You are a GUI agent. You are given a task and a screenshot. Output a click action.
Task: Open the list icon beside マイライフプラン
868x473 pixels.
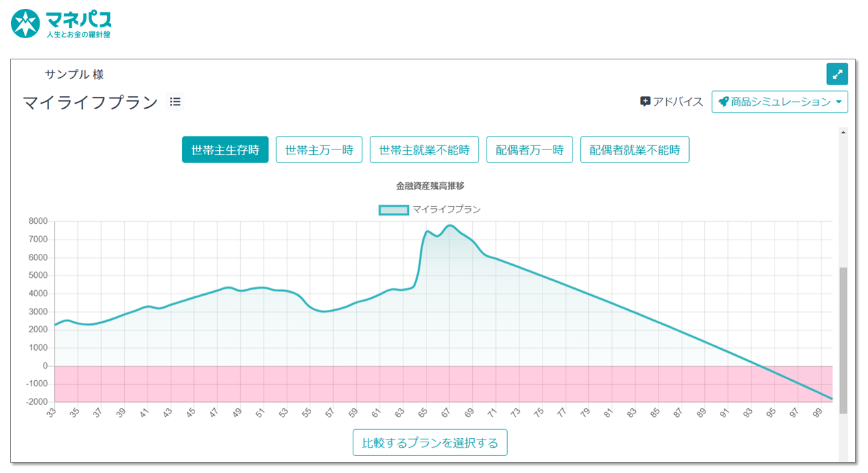(x=175, y=102)
